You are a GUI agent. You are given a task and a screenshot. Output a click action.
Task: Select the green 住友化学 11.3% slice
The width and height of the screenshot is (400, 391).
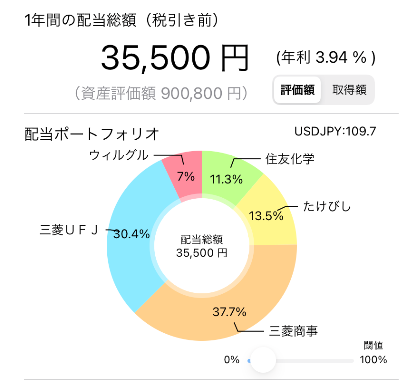227,177
